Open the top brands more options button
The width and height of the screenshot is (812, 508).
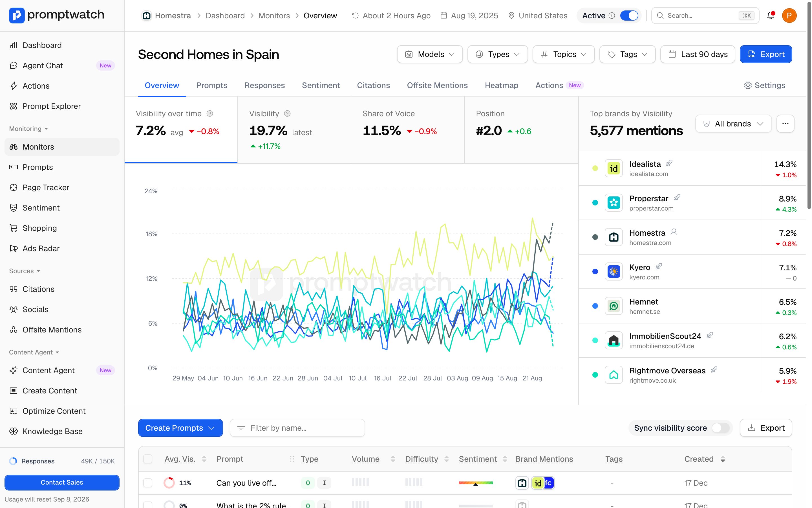(x=785, y=124)
